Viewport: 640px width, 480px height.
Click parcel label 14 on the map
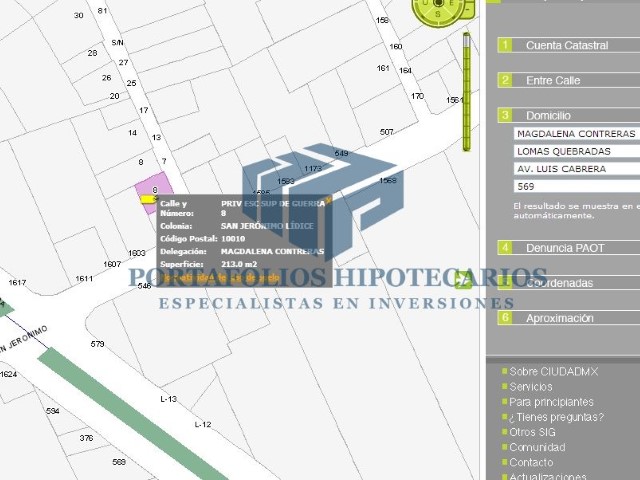(133, 133)
